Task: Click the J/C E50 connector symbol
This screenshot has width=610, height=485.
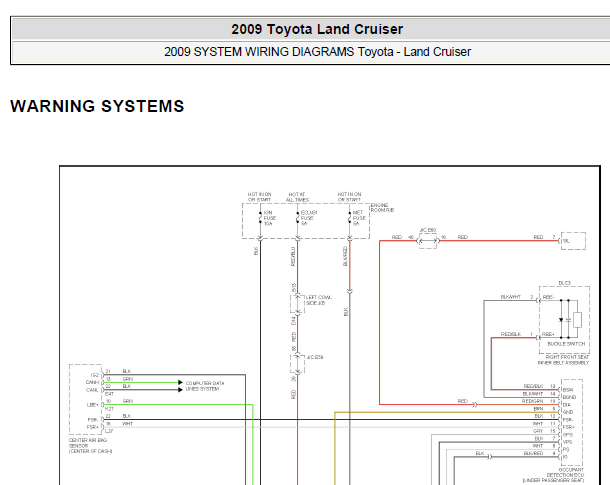Action: (428, 241)
